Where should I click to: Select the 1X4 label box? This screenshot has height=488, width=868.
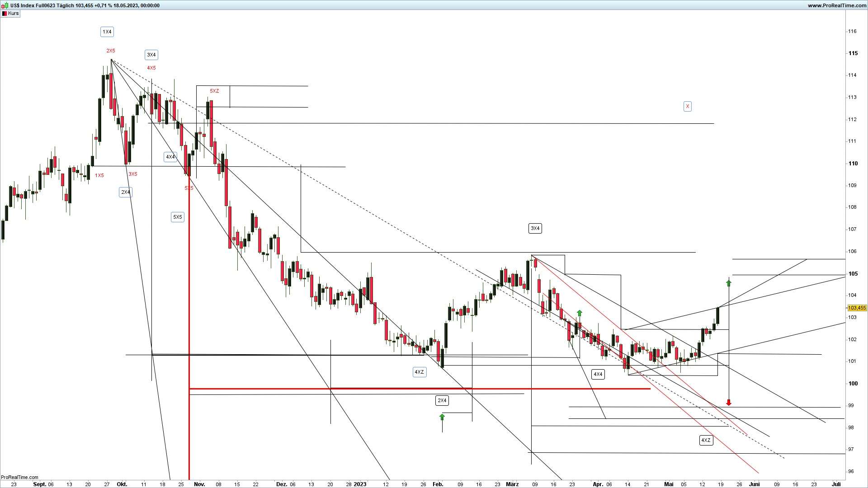[107, 32]
